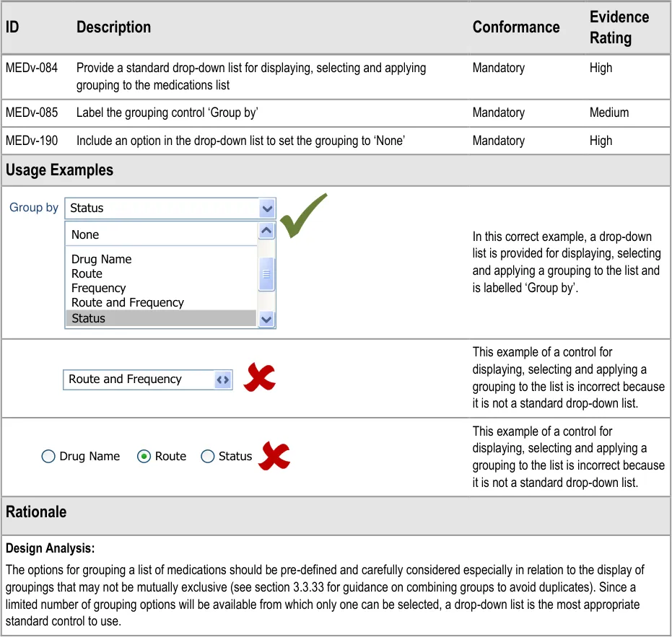Click the list scrollbar down arrow
Screen dimensions: 672x637
click(x=266, y=319)
